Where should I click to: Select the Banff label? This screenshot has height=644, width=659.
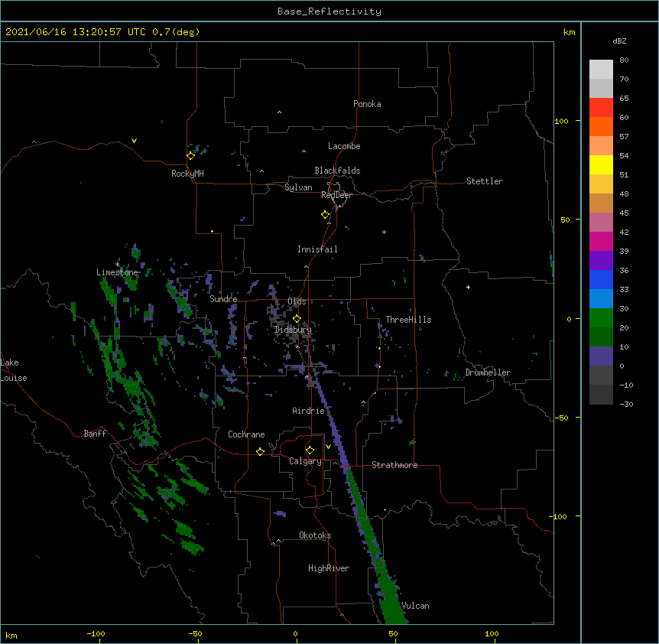click(x=95, y=434)
